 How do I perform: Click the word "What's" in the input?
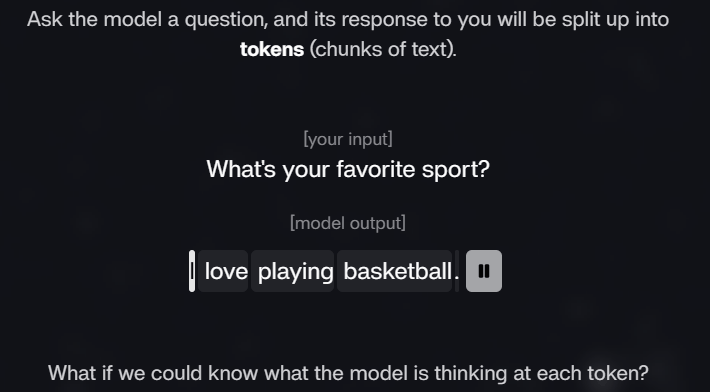pyautogui.click(x=241, y=169)
